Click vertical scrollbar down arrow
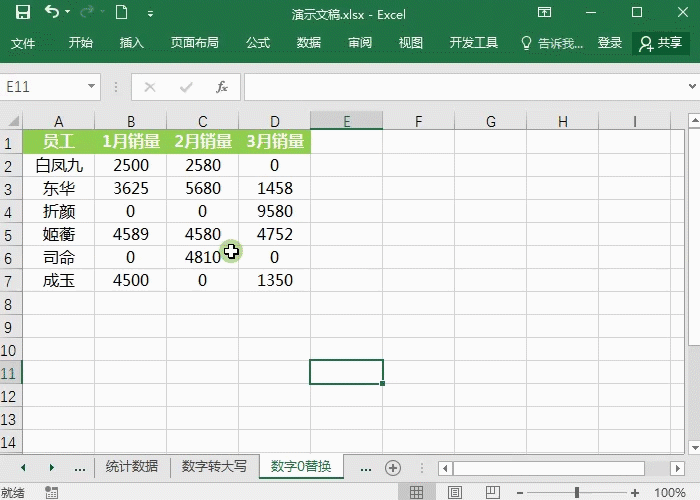700x500 pixels. (x=694, y=447)
